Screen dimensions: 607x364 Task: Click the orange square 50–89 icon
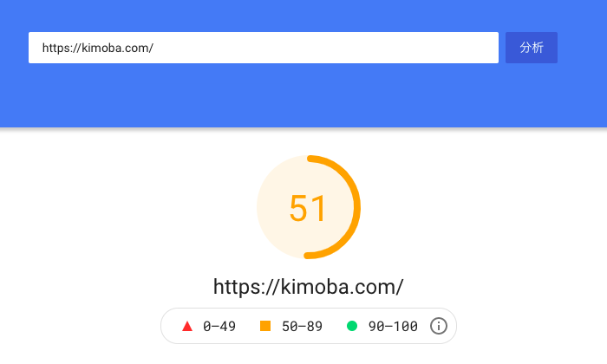[265, 326]
